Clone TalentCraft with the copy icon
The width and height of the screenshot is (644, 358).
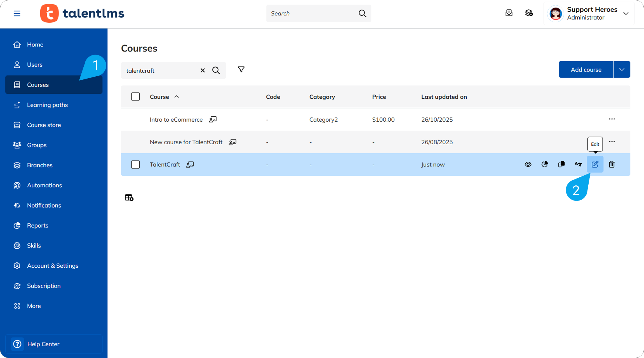561,164
